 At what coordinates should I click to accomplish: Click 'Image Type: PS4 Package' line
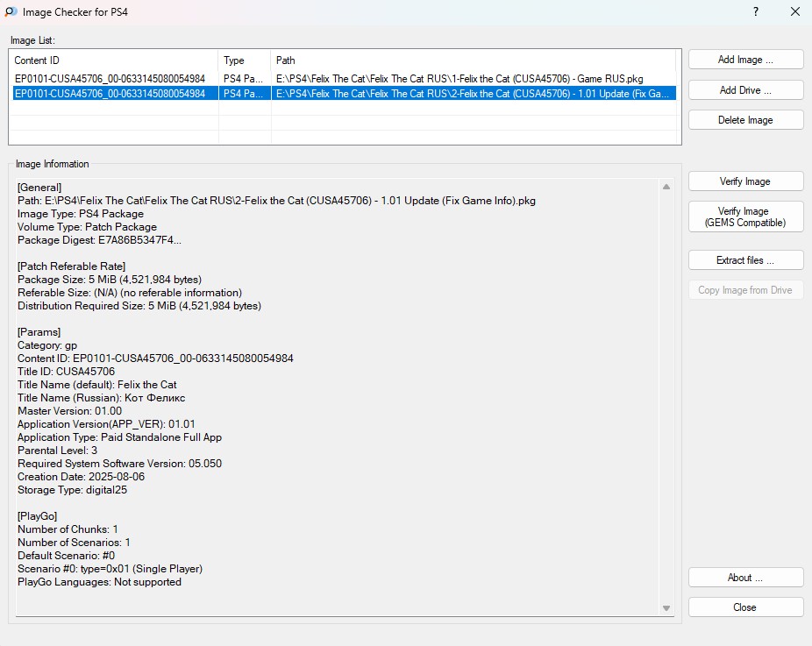pos(81,214)
